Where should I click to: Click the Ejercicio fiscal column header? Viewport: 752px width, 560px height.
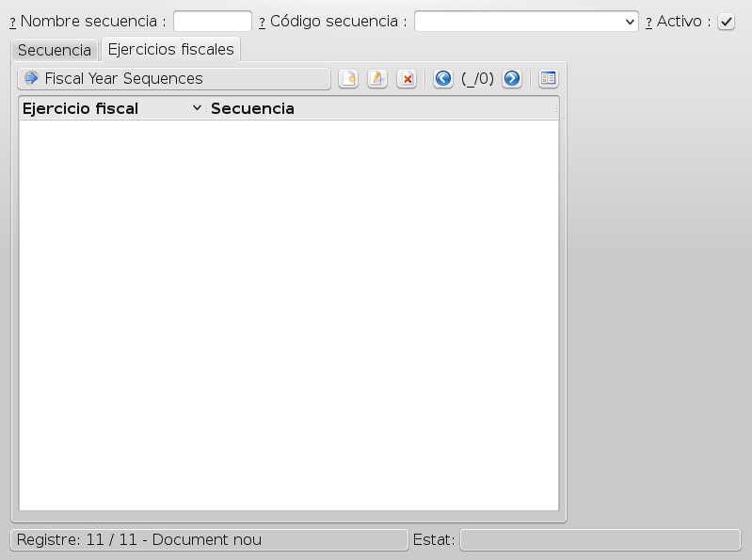pyautogui.click(x=112, y=109)
